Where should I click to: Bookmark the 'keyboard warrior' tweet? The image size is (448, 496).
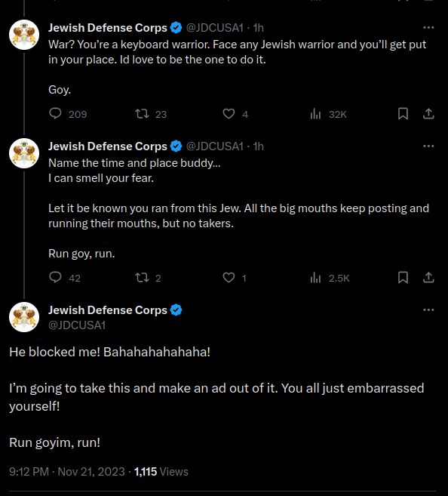pyautogui.click(x=403, y=113)
